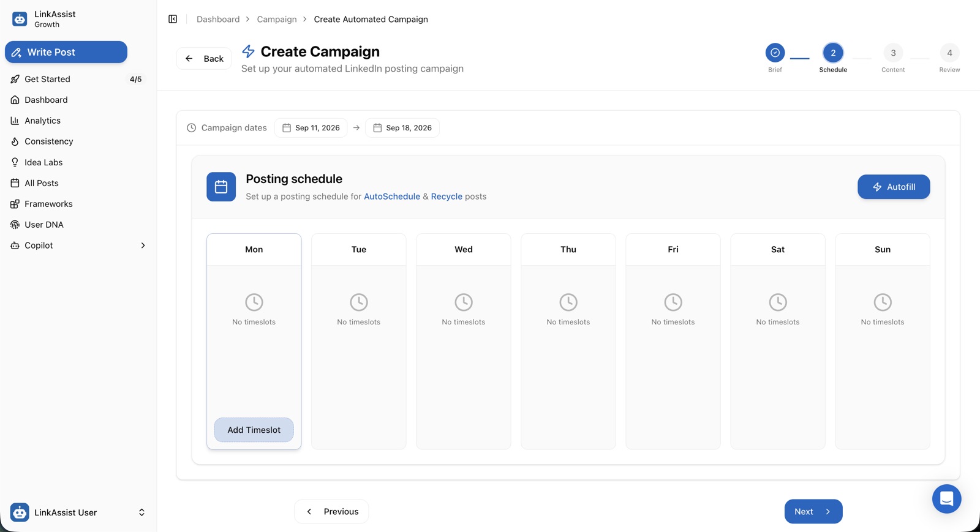Go to completed Brief step
The height and width of the screenshot is (532, 980).
click(x=775, y=53)
